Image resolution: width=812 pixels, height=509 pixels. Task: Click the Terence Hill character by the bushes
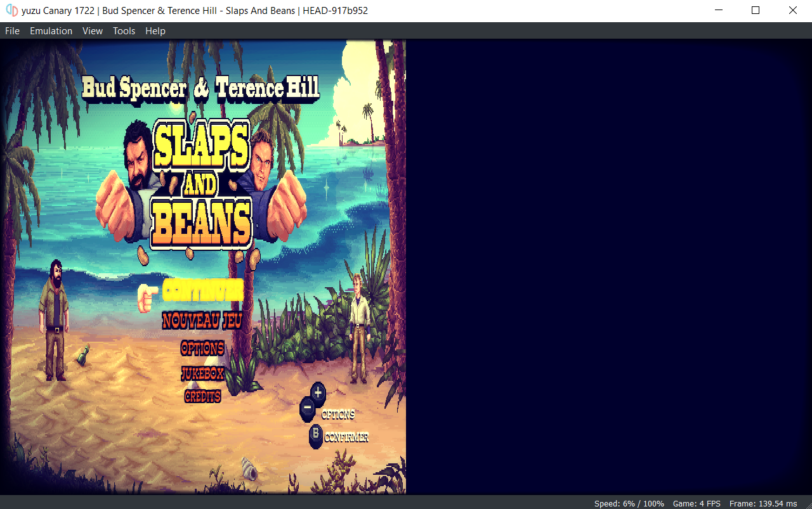pyautogui.click(x=359, y=328)
